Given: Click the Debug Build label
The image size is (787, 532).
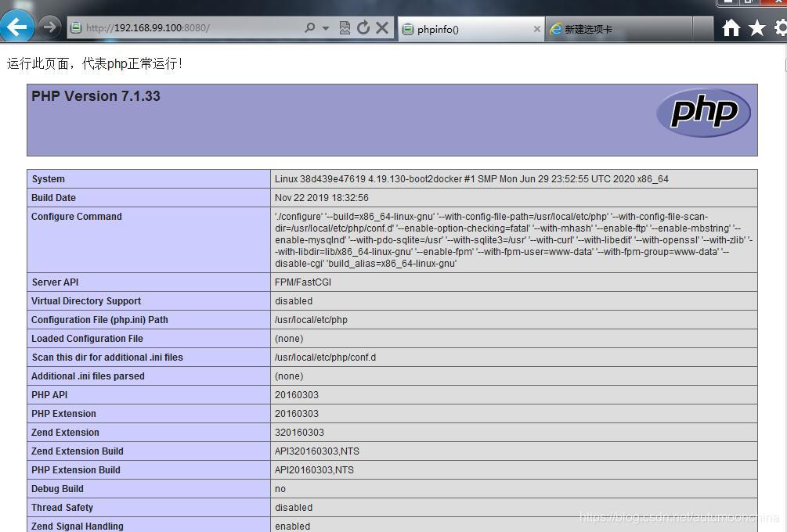Looking at the screenshot, I should click(x=57, y=489).
